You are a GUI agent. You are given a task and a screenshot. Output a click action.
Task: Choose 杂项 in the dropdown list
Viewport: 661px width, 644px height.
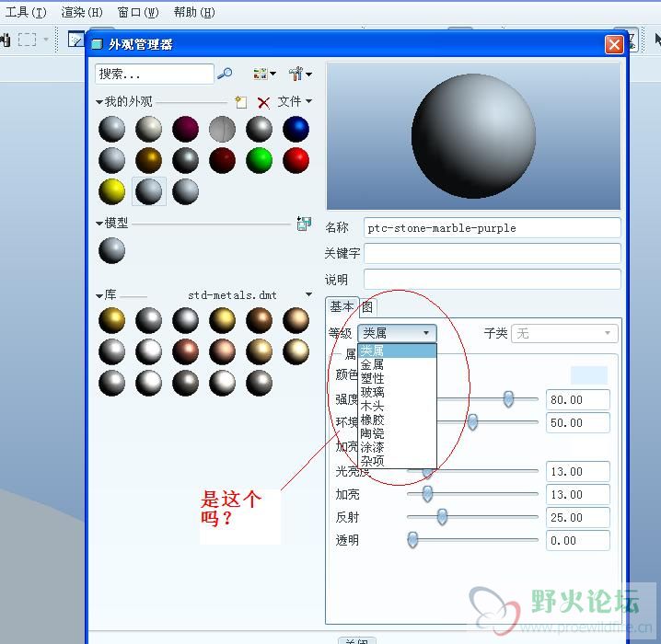pos(397,461)
